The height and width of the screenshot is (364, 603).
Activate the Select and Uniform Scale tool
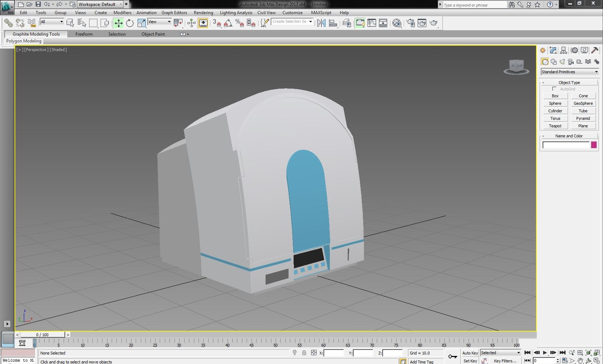(x=141, y=23)
